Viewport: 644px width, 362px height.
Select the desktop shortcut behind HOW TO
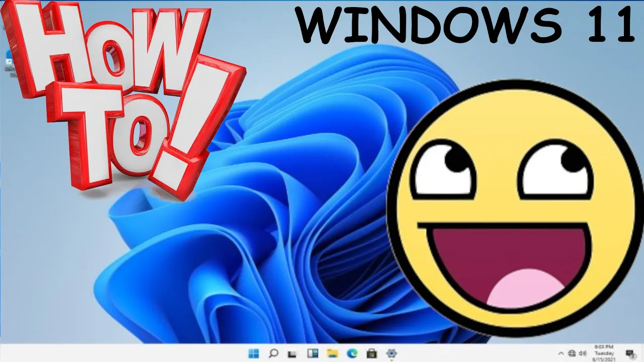pyautogui.click(x=9, y=63)
